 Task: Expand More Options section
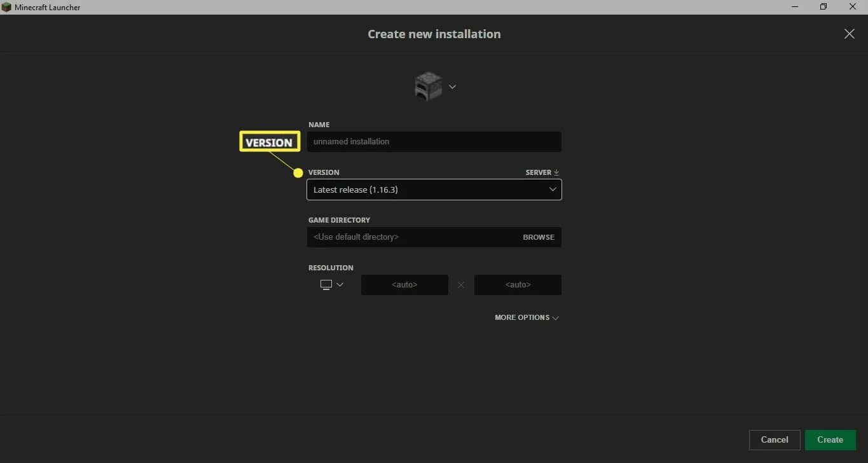527,317
